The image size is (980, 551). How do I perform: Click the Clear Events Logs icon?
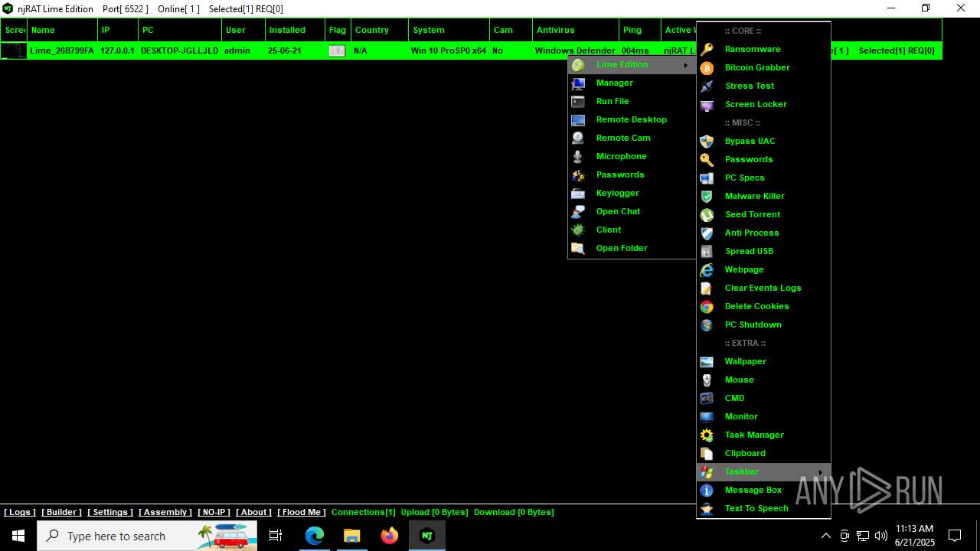pos(707,288)
